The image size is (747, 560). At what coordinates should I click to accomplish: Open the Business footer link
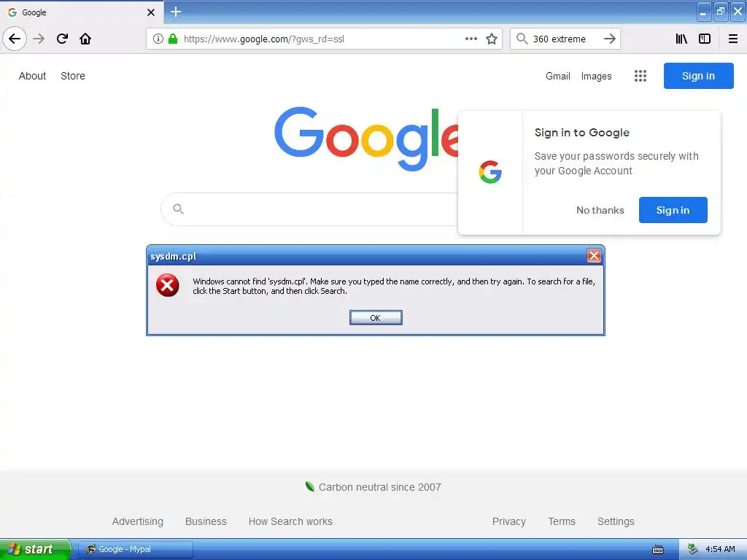tap(206, 521)
